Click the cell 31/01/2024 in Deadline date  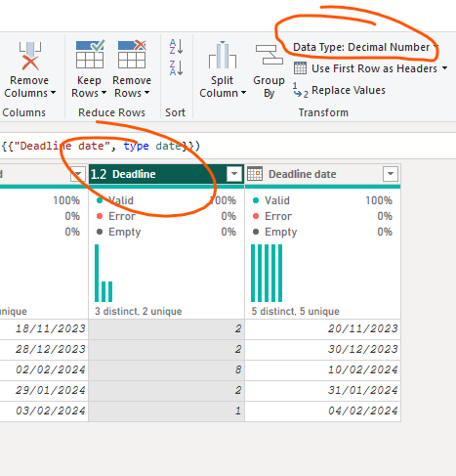322,391
